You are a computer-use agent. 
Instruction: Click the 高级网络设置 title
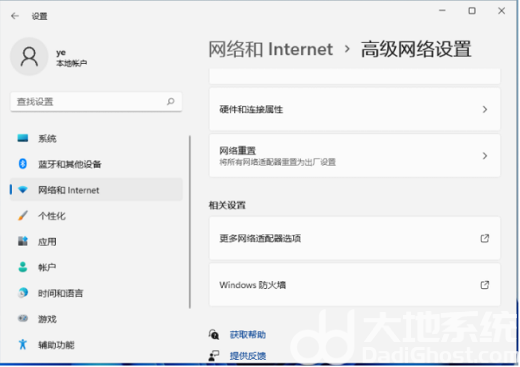(x=416, y=49)
